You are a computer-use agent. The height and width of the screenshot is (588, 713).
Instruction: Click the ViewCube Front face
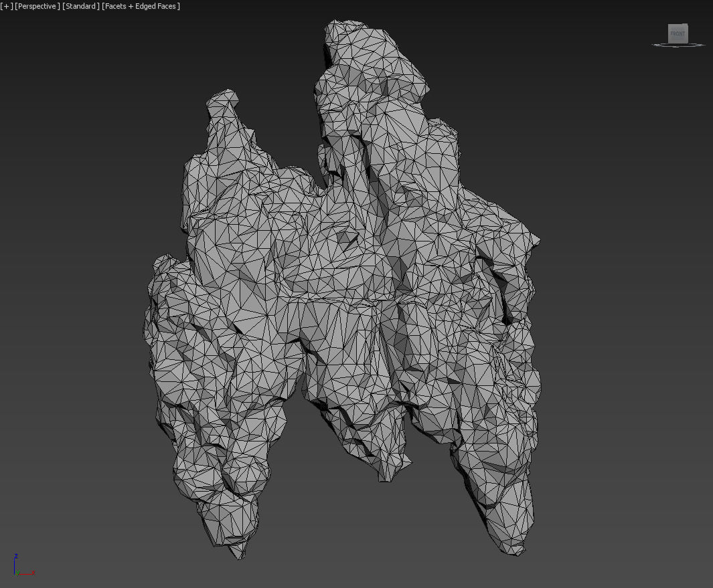(678, 33)
